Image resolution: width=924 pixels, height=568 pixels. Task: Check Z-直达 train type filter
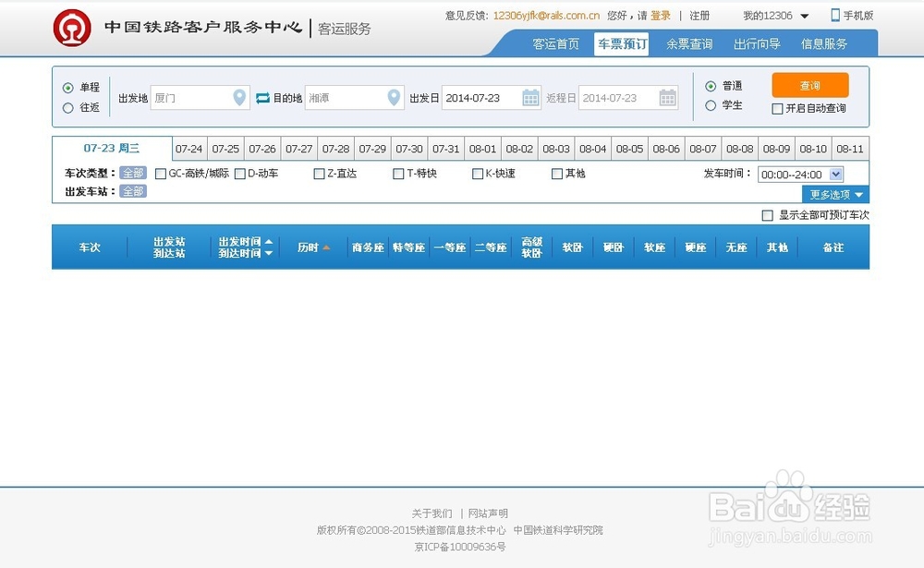(x=319, y=174)
